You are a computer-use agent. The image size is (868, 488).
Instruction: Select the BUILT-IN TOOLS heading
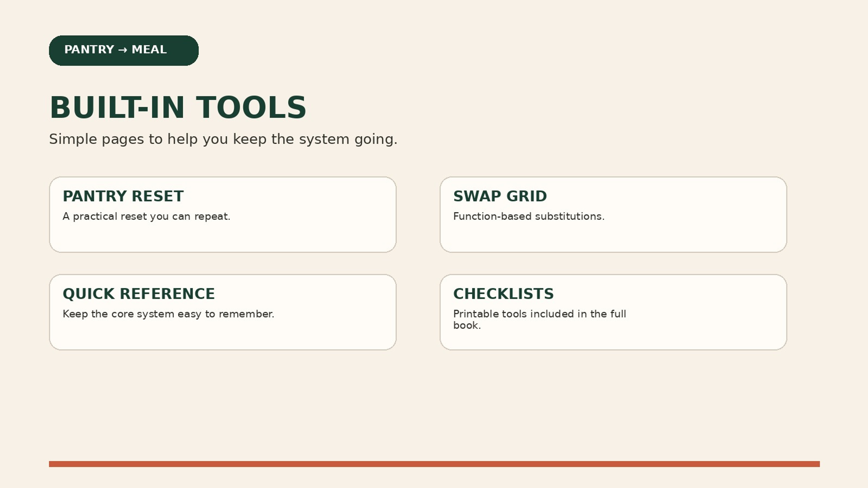178,108
